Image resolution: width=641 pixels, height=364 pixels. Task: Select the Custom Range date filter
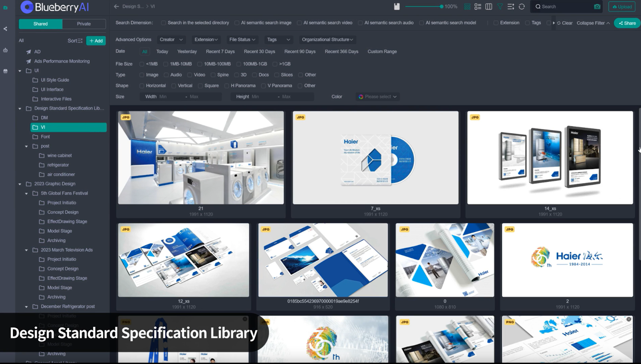382,52
